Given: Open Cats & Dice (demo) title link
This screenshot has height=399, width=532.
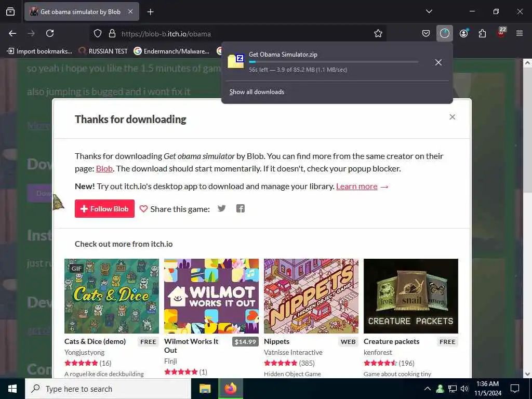Looking at the screenshot, I should click(x=95, y=341).
